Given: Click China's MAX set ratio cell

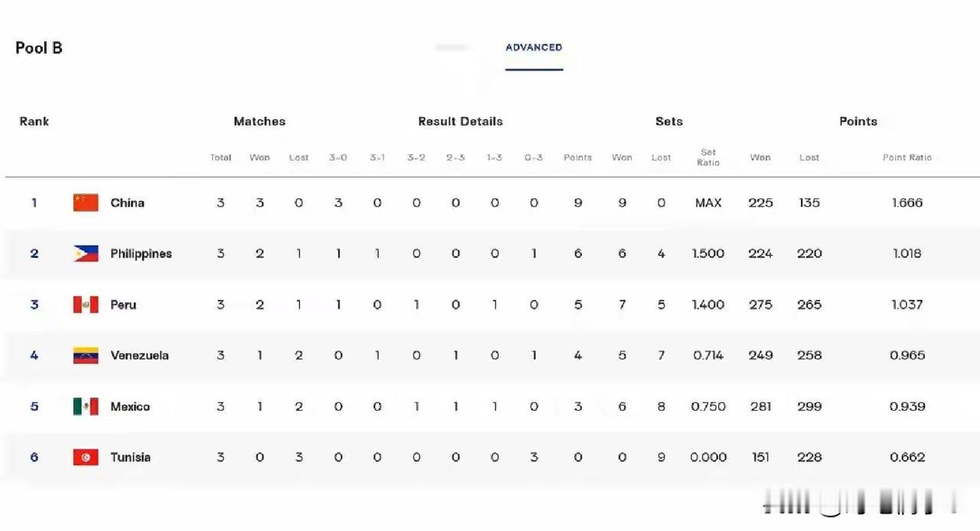Looking at the screenshot, I should click(x=708, y=203).
